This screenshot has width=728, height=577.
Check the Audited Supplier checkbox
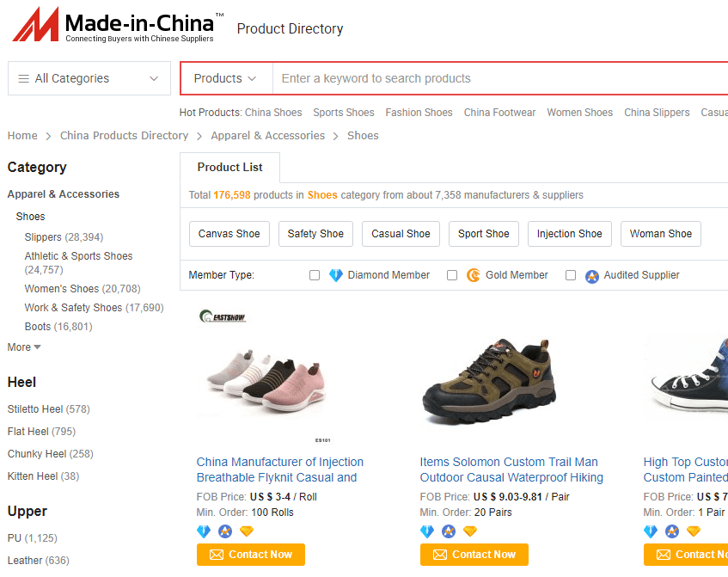tap(571, 275)
